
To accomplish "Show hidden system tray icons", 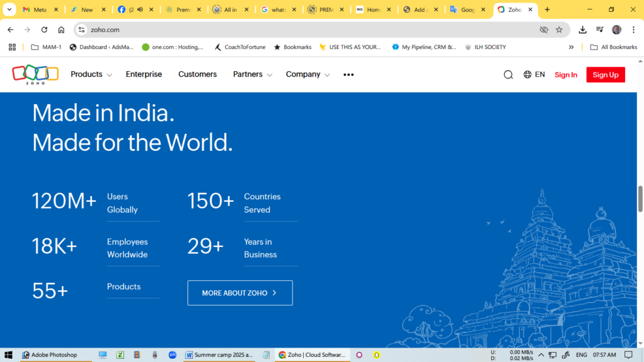I will (x=541, y=354).
